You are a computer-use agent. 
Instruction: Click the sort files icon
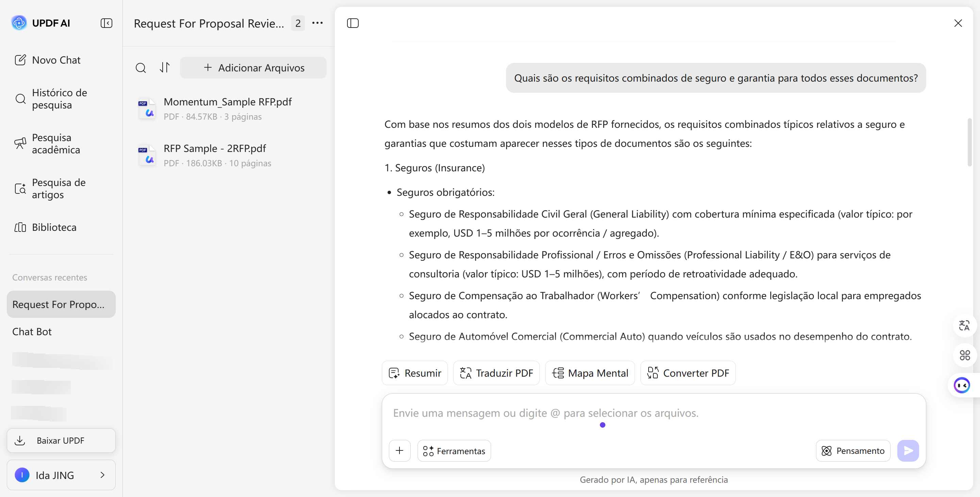[x=165, y=67]
